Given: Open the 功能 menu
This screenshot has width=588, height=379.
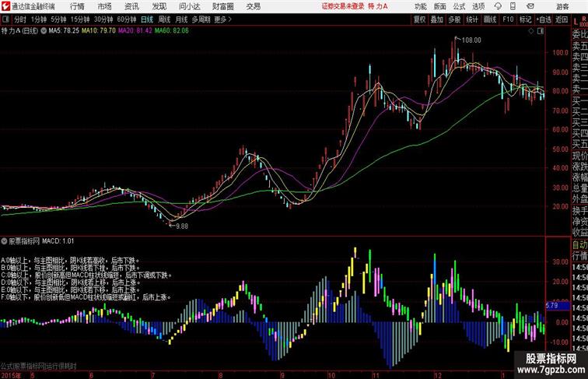Looking at the screenshot, I should [420, 7].
